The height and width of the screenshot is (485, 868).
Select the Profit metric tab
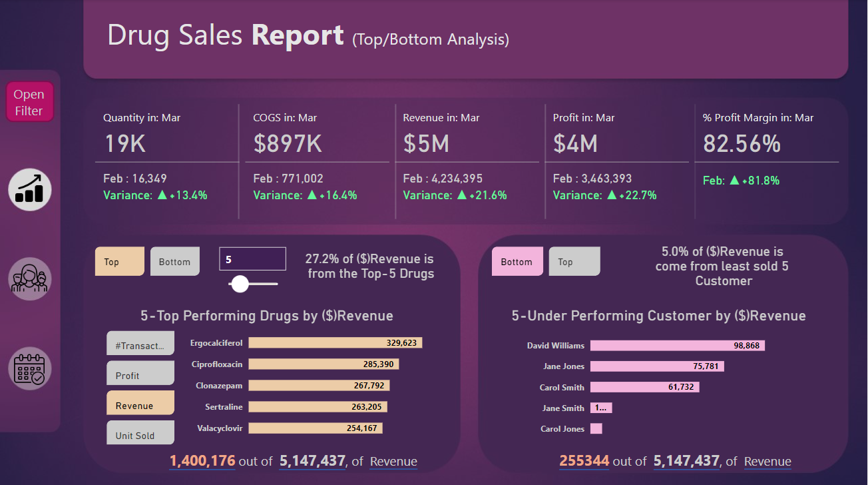pyautogui.click(x=140, y=374)
